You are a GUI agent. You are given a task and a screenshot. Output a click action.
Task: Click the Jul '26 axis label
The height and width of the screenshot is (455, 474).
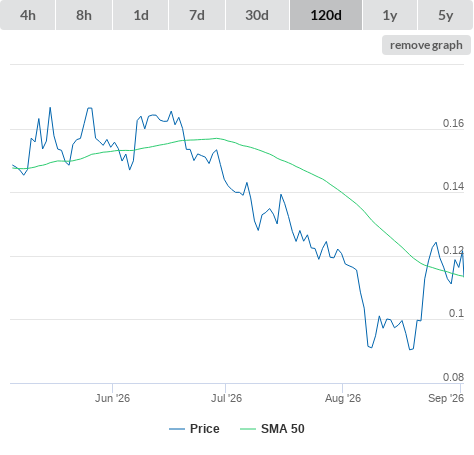pyautogui.click(x=226, y=398)
